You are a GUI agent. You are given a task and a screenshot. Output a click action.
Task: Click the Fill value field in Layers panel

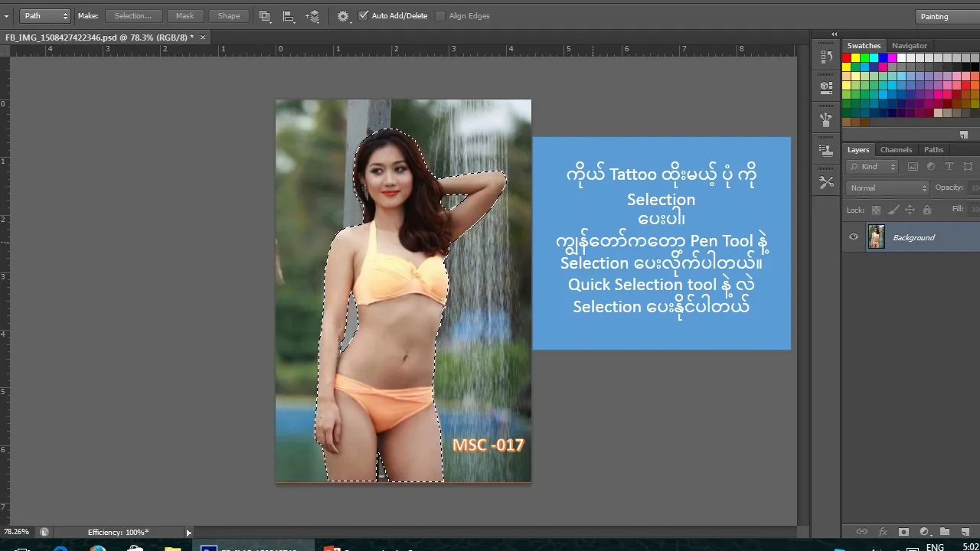973,209
